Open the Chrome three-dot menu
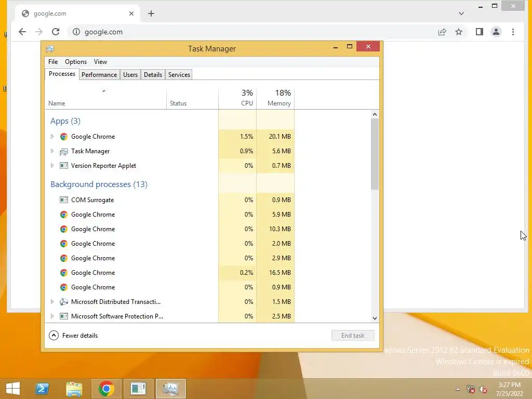Viewport: 532px width, 399px height. [x=513, y=32]
